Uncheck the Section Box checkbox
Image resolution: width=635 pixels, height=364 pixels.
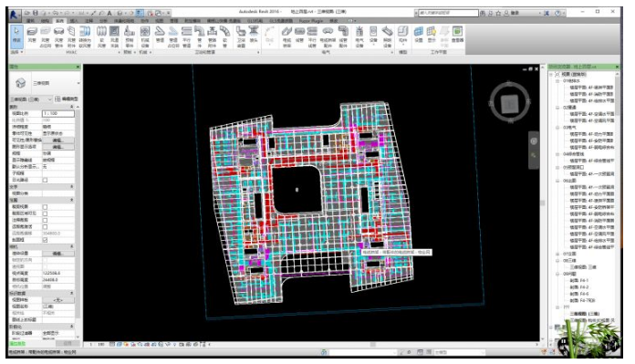pos(45,240)
